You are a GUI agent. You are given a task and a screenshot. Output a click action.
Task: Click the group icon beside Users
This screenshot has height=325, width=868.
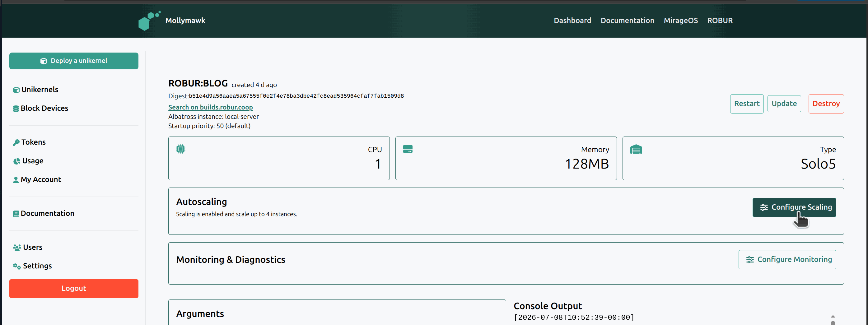17,248
